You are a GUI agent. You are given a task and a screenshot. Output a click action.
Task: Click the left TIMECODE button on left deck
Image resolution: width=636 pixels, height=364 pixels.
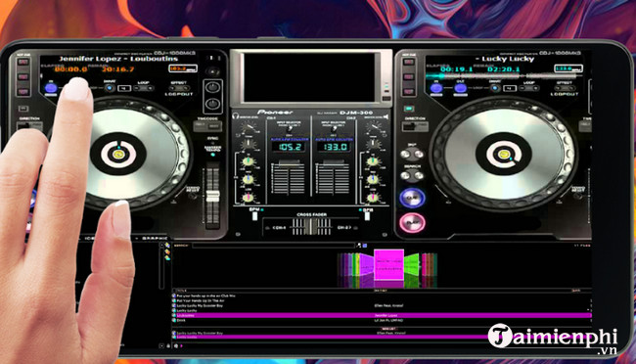pyautogui.click(x=201, y=126)
